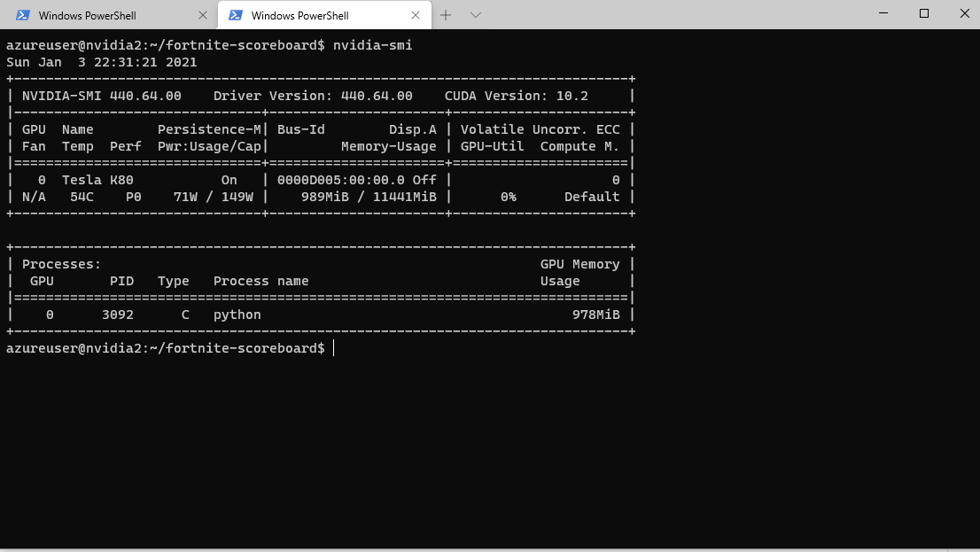Viewport: 980px width, 552px height.
Task: Close the Windows Terminal window
Action: [964, 13]
